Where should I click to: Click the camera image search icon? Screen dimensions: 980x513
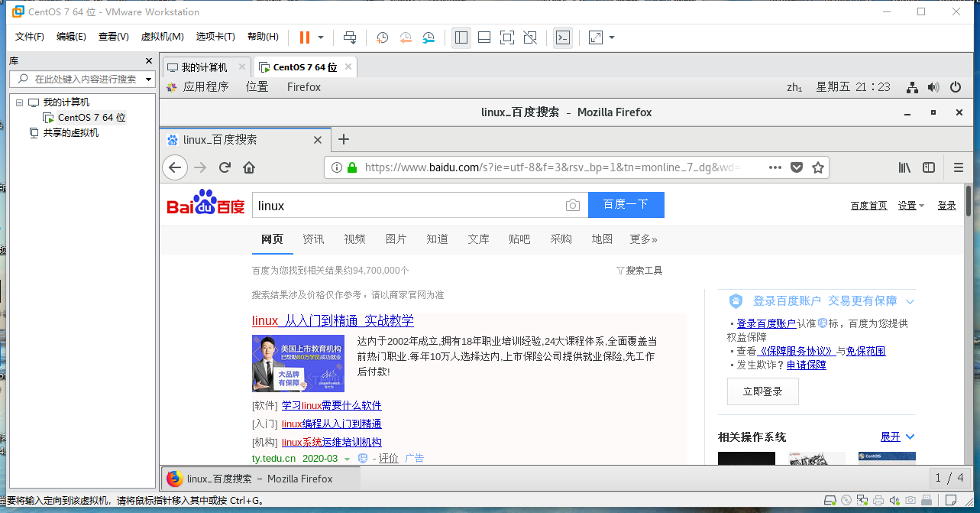(x=573, y=206)
